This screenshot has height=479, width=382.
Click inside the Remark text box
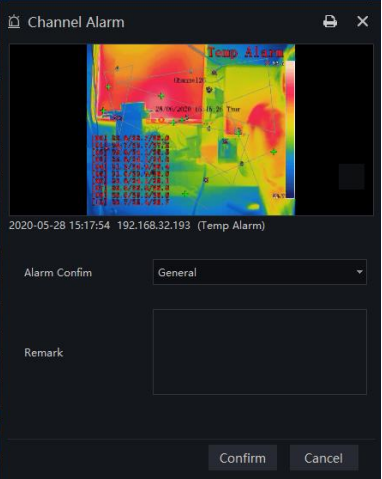pos(260,352)
